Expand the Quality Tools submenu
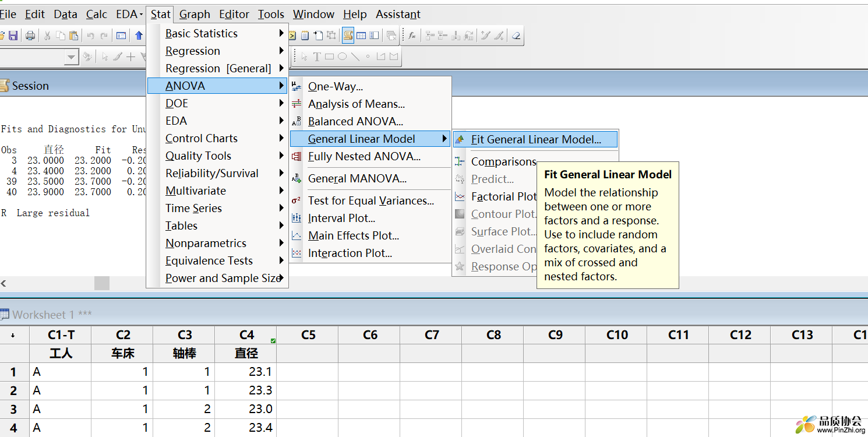 click(x=217, y=156)
